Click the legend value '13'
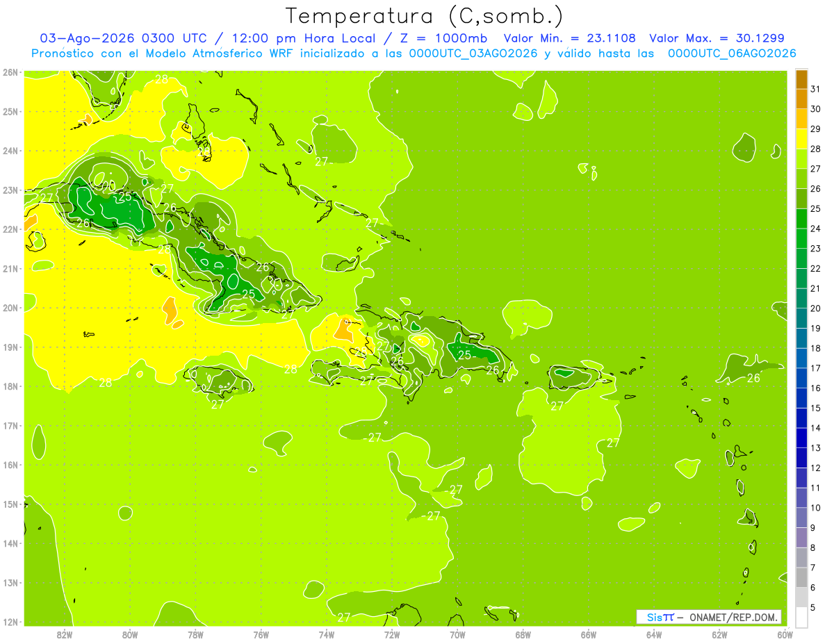Screen dimensions: 834x644 click(815, 448)
